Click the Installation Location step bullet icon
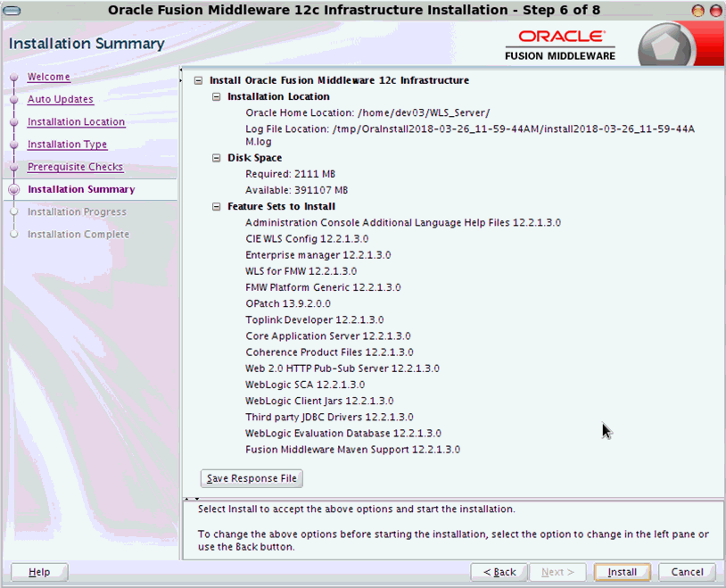726x588 pixels. point(14,122)
